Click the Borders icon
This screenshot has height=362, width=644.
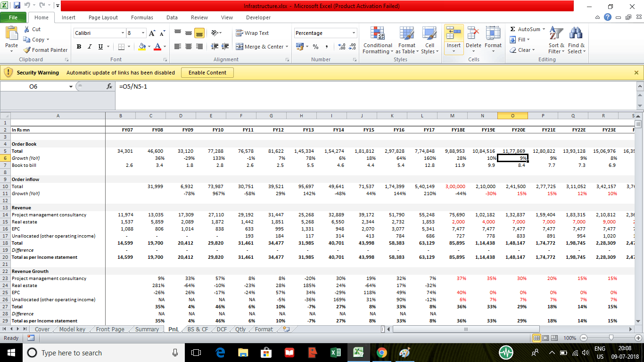tap(121, 47)
